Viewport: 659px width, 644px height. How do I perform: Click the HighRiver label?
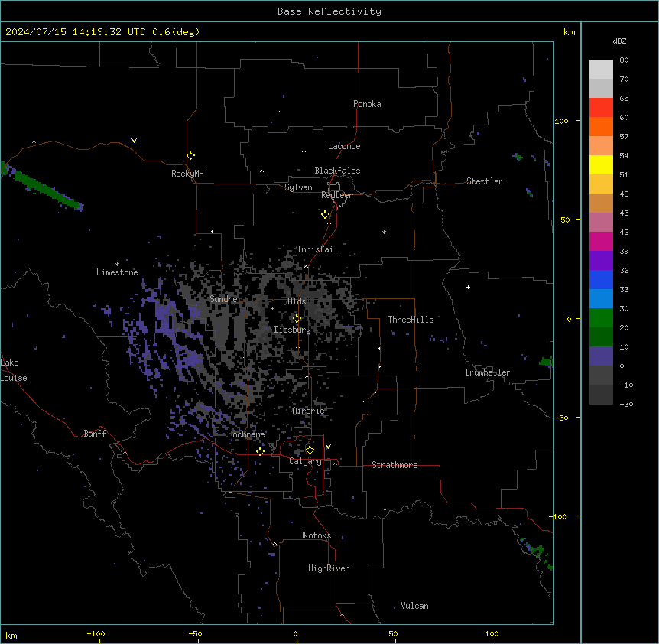pos(329,568)
